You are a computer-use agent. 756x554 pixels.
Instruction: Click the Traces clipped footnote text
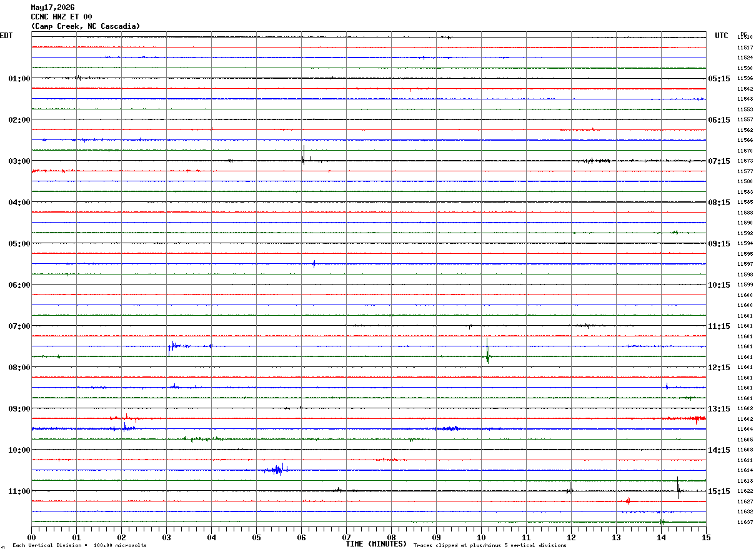490,545
